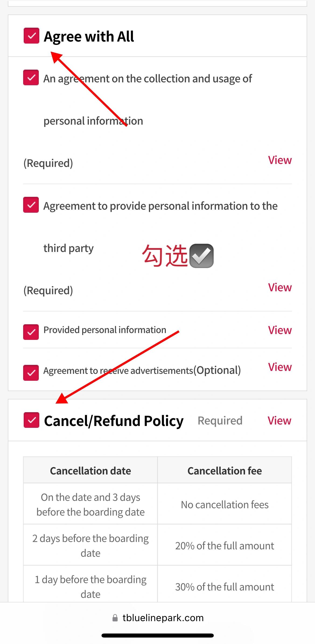
Task: Uncheck the Agree with All checkbox
Action: (31, 35)
